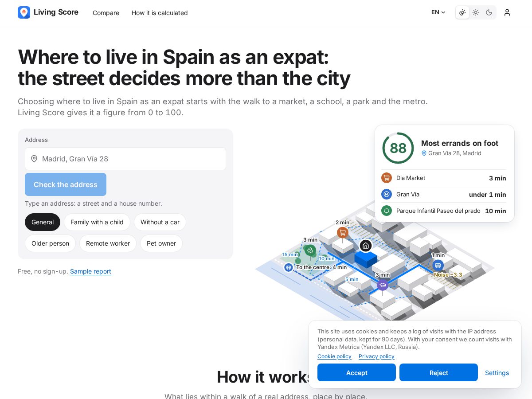The height and width of the screenshot is (399, 532).
Task: Click the purple school marker on map
Action: (383, 285)
